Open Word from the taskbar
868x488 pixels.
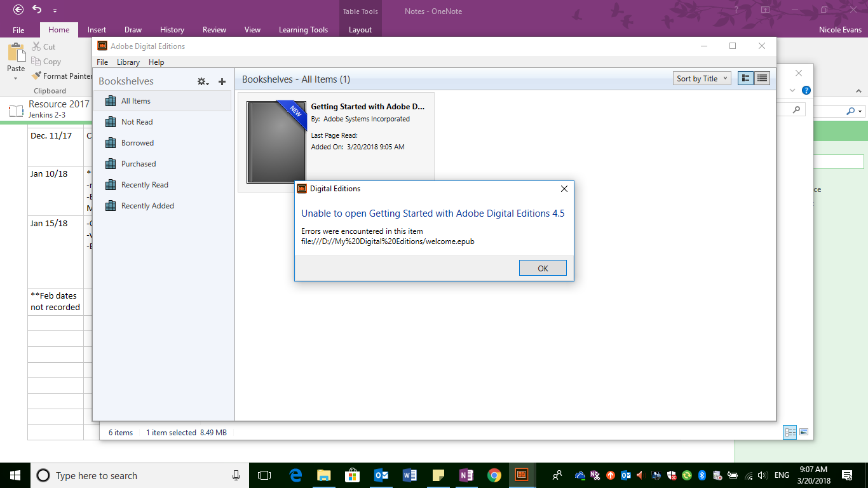click(410, 475)
